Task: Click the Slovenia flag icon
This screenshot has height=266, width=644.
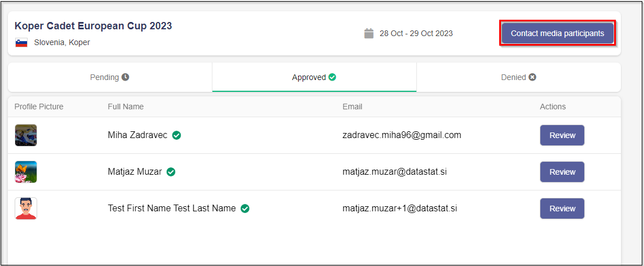Action: [x=21, y=42]
